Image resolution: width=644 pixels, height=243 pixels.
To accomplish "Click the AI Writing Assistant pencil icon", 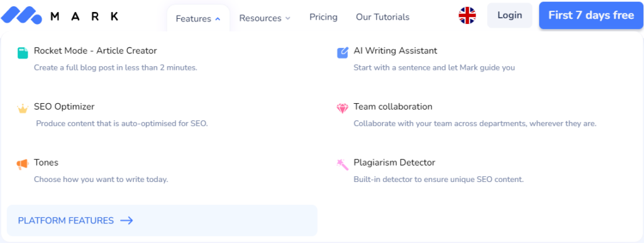I will click(343, 53).
